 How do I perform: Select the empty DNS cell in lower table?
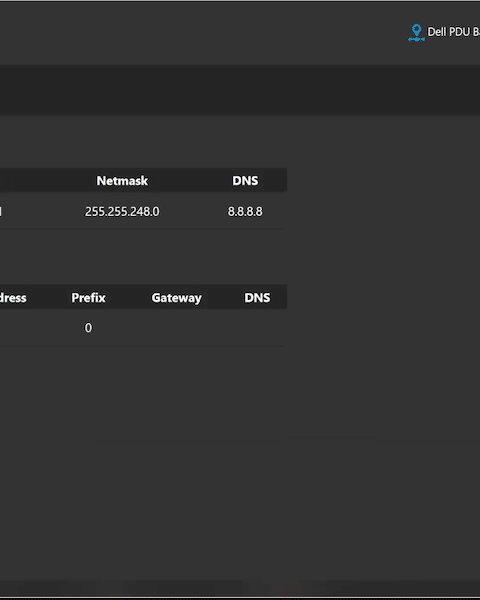click(257, 328)
